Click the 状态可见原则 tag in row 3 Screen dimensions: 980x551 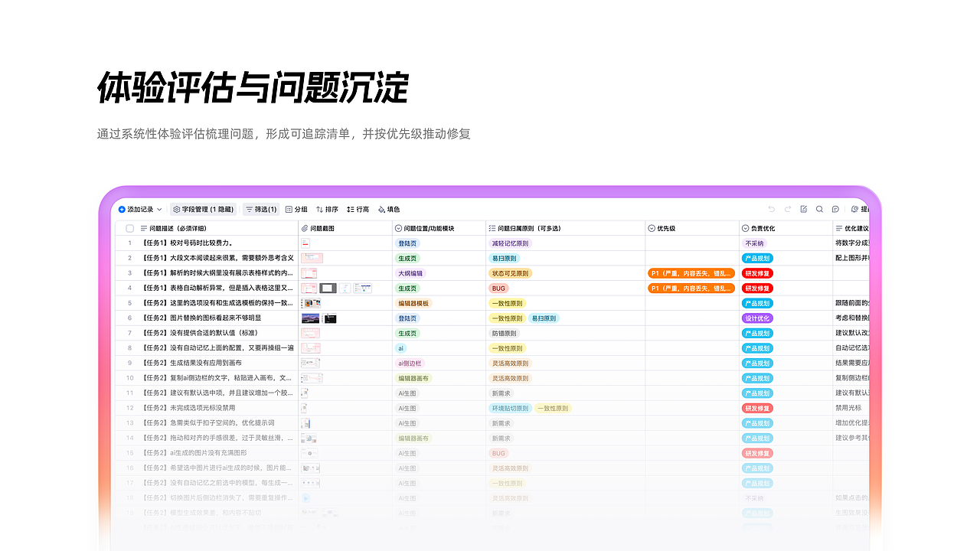510,273
